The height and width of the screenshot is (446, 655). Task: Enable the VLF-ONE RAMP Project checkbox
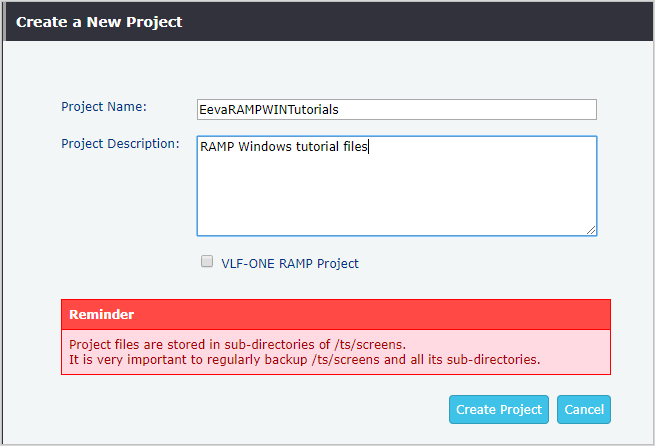tap(207, 262)
